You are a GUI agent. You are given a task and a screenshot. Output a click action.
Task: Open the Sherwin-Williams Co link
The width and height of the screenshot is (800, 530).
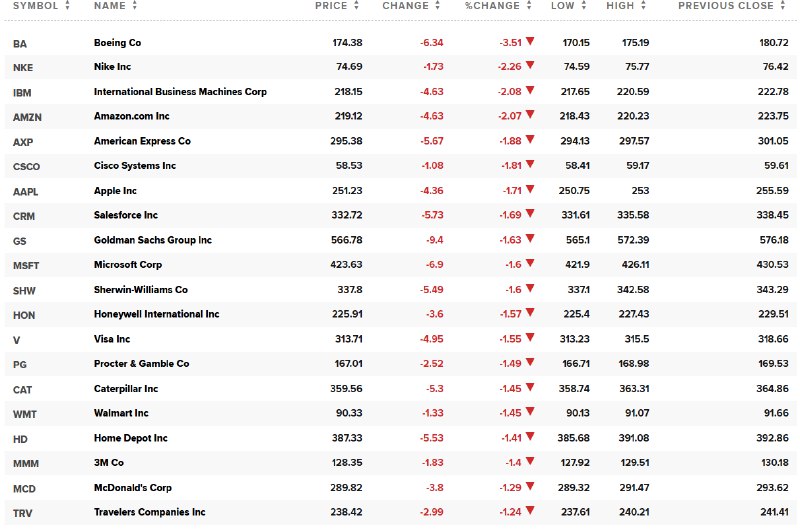[141, 290]
